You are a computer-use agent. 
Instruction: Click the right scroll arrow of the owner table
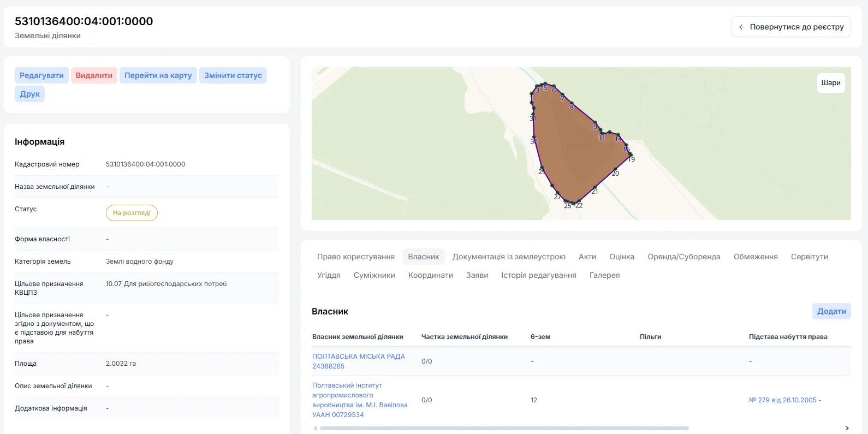click(847, 429)
